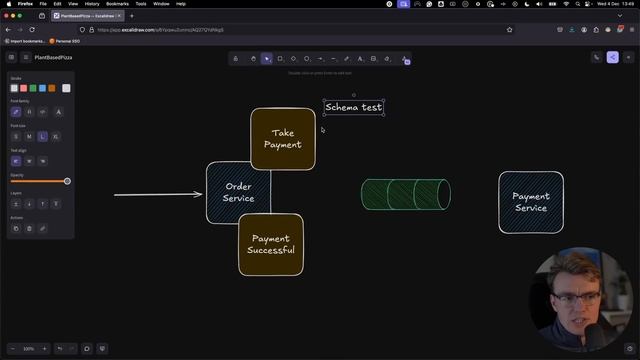Screen dimensions: 640x360
Task: Set font size to S
Action: tap(16, 137)
